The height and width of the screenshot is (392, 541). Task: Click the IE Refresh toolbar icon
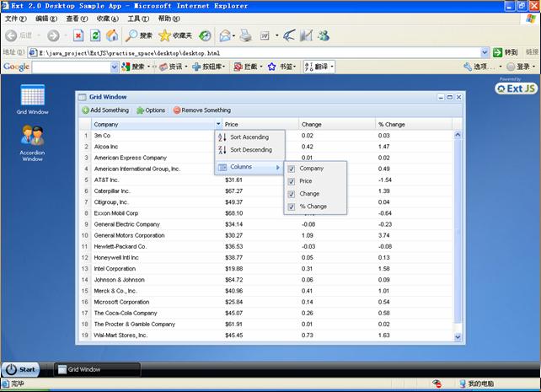(x=94, y=35)
